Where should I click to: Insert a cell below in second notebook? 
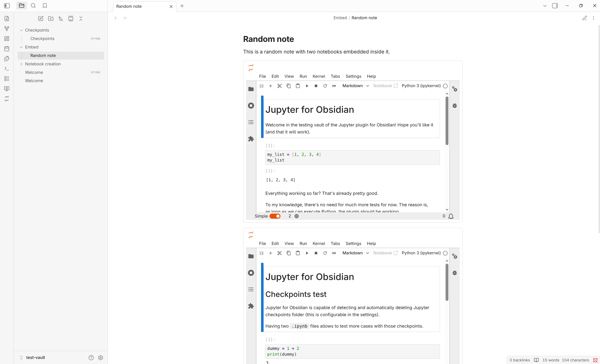tap(270, 253)
